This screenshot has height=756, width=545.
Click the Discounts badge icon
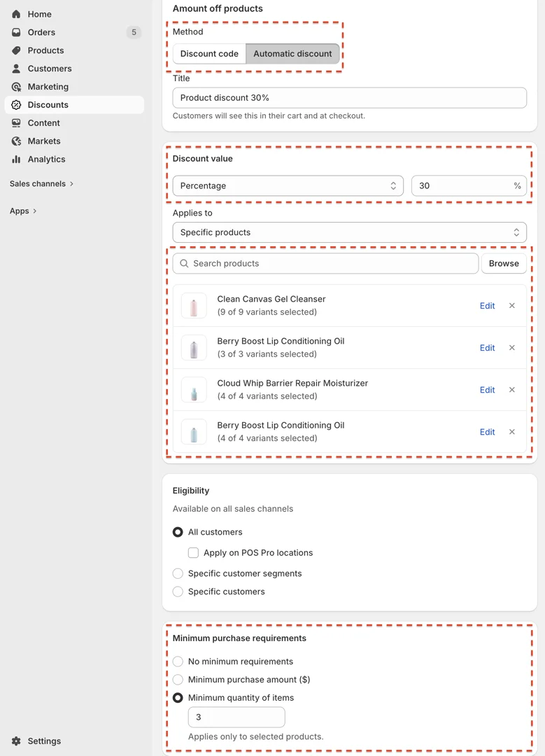16,104
